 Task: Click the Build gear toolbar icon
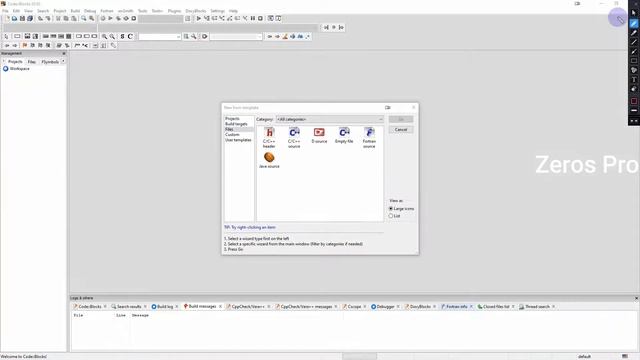(x=102, y=18)
